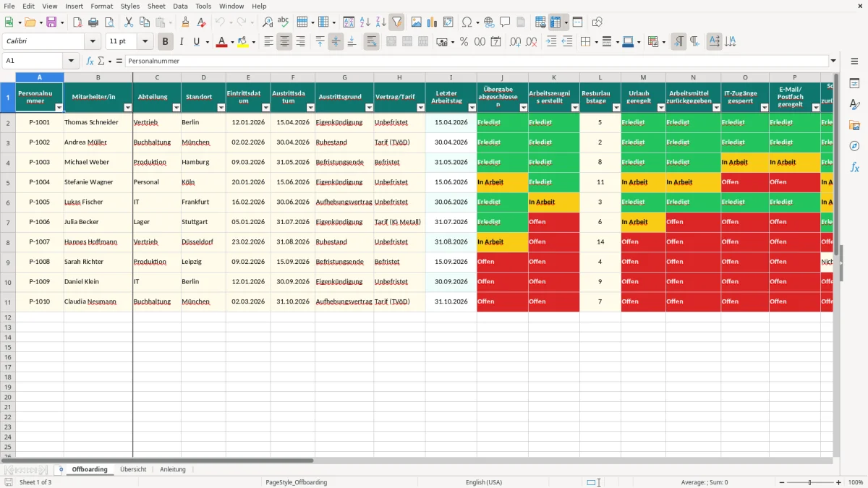This screenshot has height=488, width=868.
Task: Click the zoom in plus button
Action: click(839, 482)
